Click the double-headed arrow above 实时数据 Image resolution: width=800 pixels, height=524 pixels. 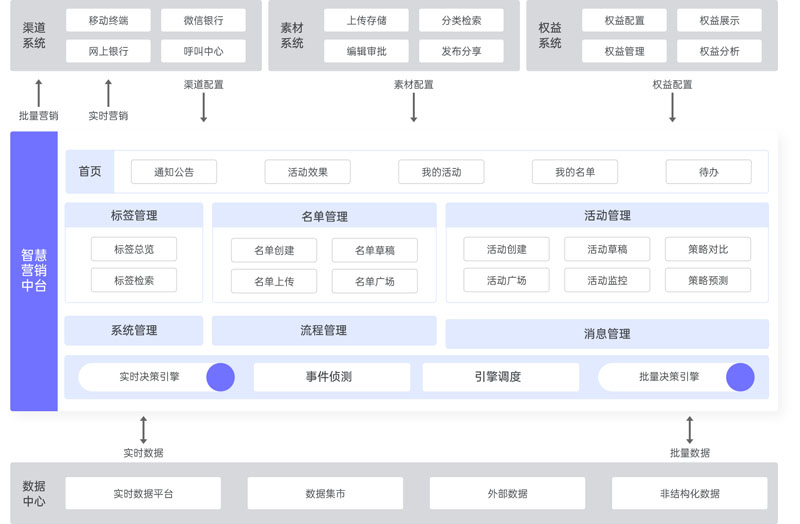[143, 430]
